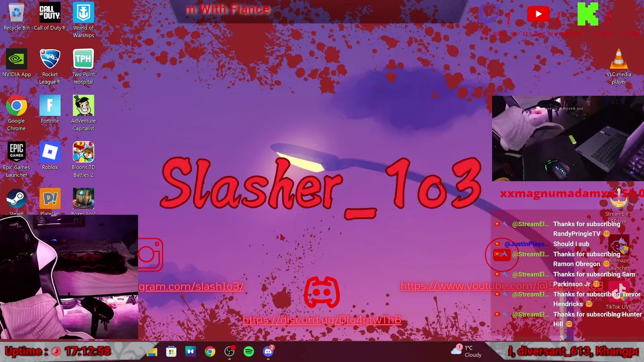This screenshot has width=644, height=362.
Task: Open TikTok LIVE Studio desktop icon
Action: [x=618, y=297]
